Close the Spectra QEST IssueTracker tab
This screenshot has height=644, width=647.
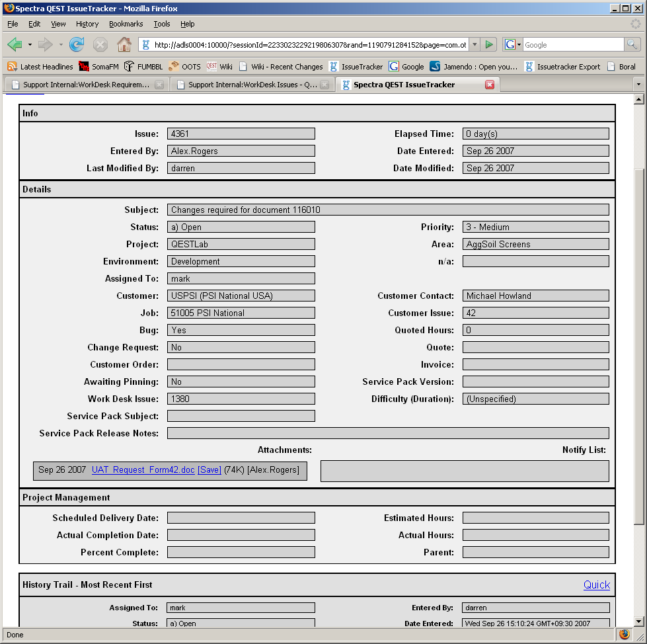click(x=490, y=85)
